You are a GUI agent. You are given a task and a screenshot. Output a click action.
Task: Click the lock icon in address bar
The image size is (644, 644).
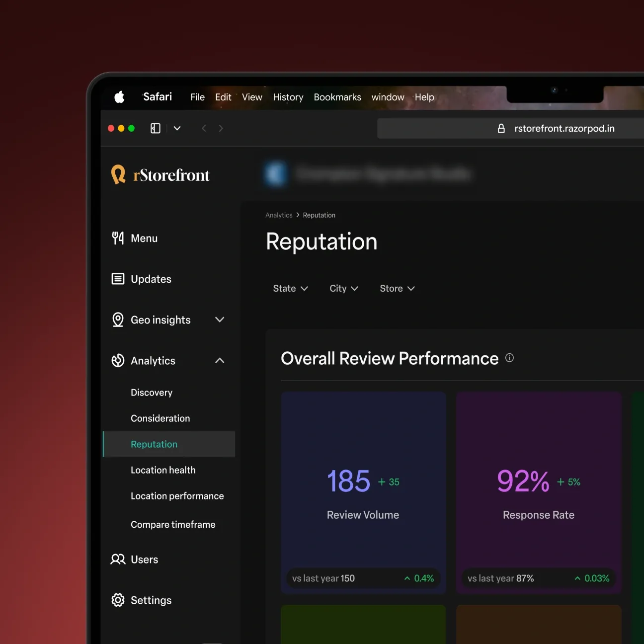501,129
